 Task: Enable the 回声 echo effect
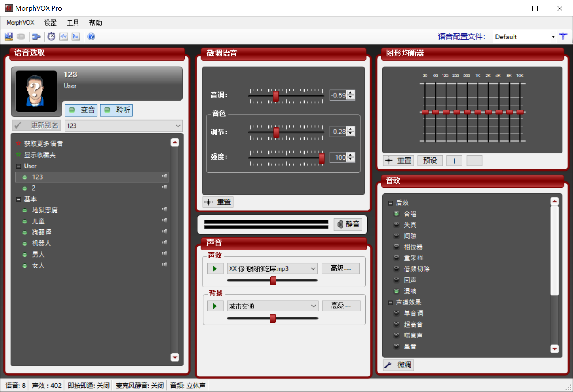click(396, 280)
